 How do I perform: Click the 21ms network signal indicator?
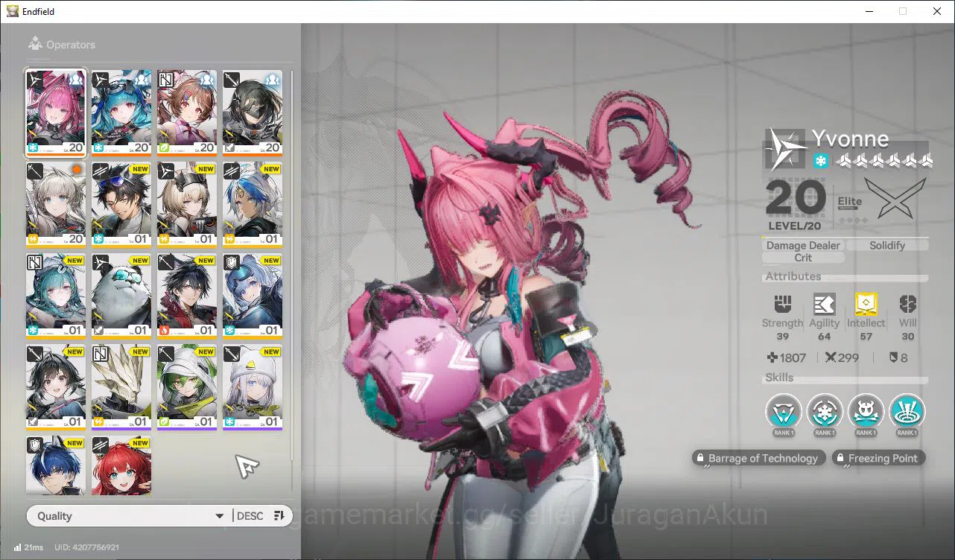(x=28, y=547)
